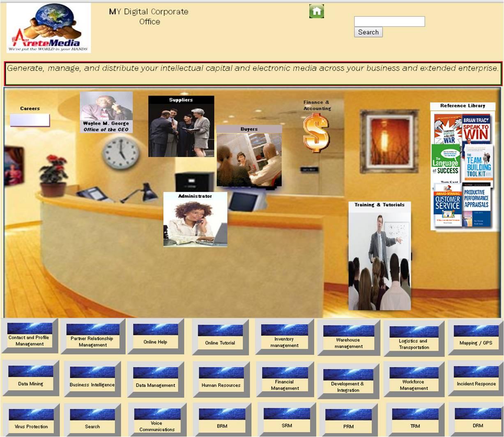Open the Online Help tile
Viewport: 504px width, 437px height.
pos(155,337)
